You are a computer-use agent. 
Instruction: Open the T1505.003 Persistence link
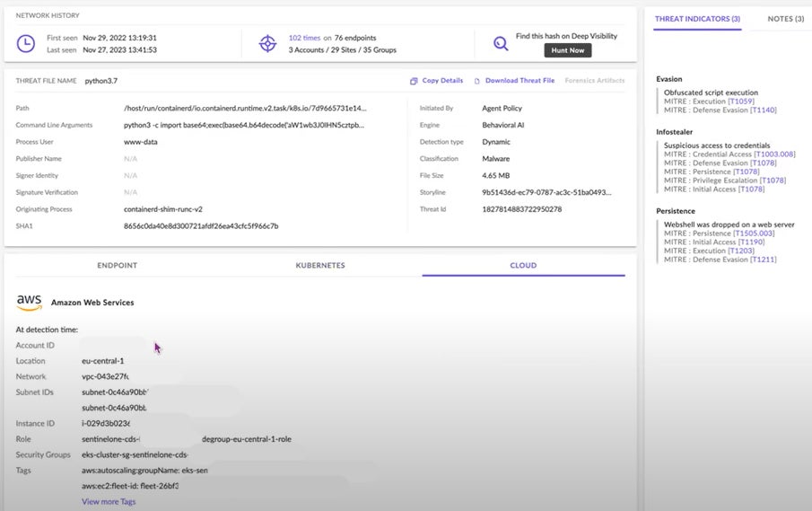click(755, 233)
